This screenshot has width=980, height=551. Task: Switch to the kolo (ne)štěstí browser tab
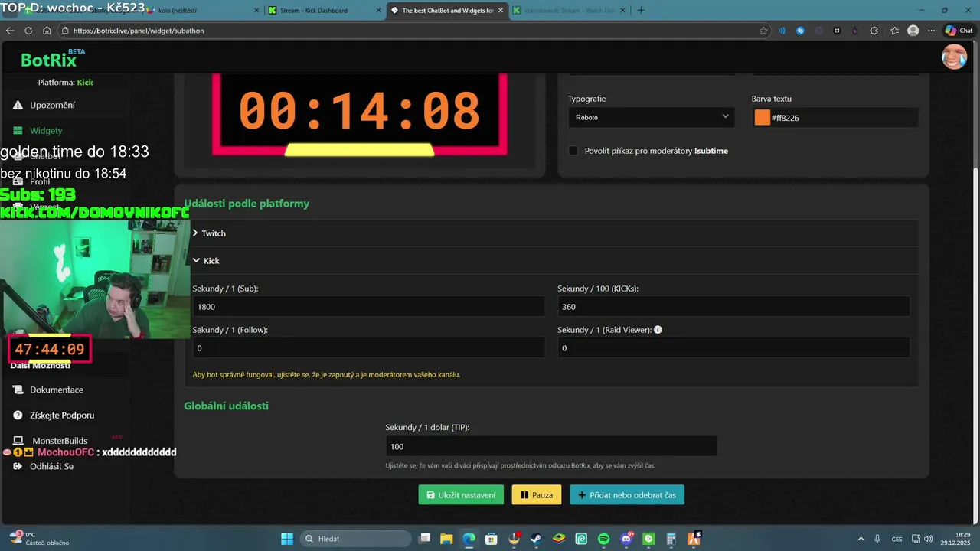(201, 11)
